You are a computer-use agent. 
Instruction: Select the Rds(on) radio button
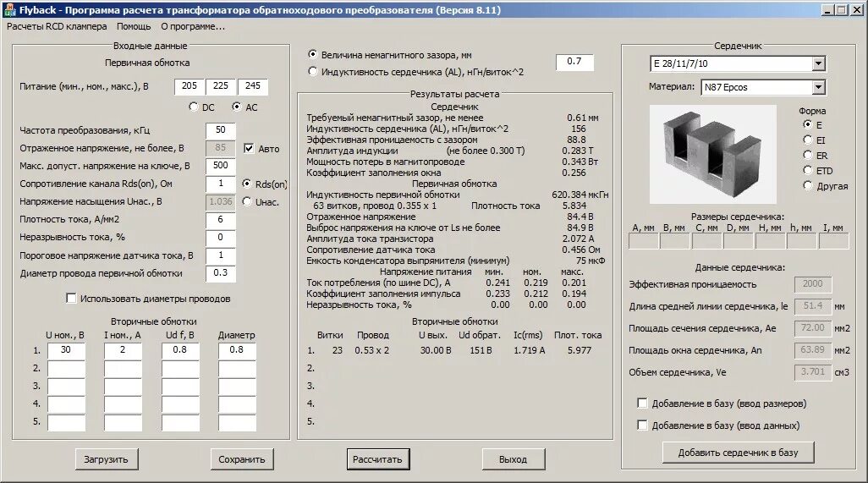(x=246, y=184)
